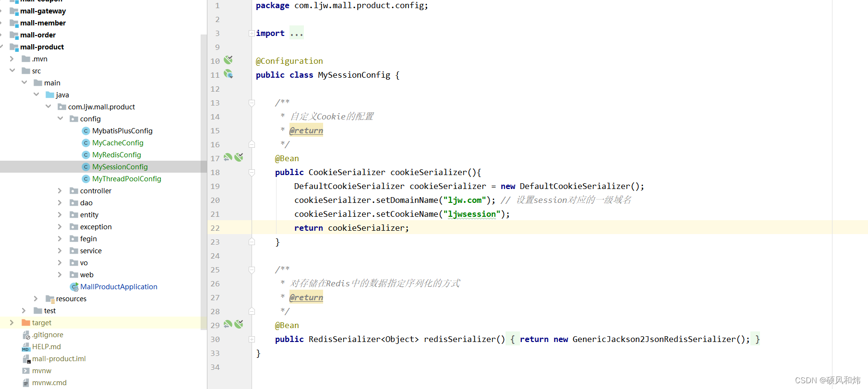The height and width of the screenshot is (389, 868).
Task: Open MyThreadPoolConfig in the project tree
Action: (127, 179)
